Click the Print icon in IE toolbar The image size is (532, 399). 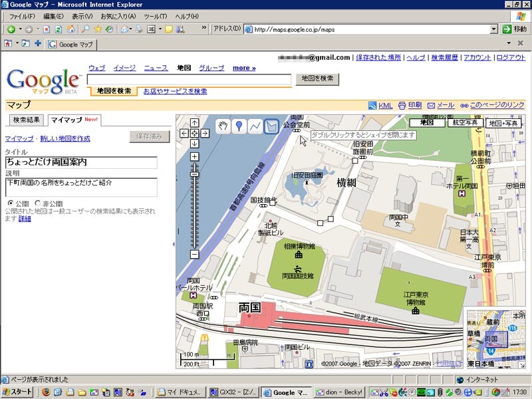139,29
